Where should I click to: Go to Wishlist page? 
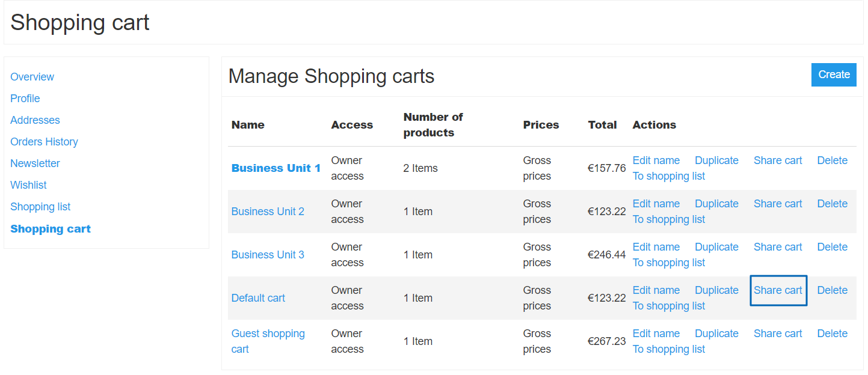point(28,185)
